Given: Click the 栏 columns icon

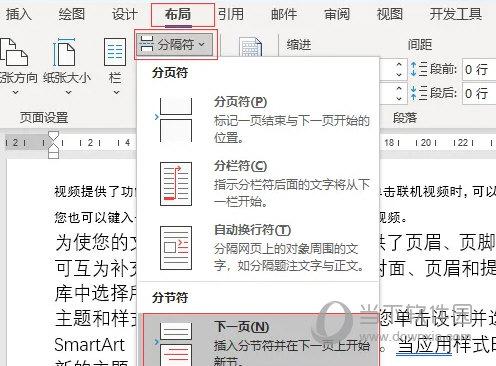Looking at the screenshot, I should [x=115, y=52].
